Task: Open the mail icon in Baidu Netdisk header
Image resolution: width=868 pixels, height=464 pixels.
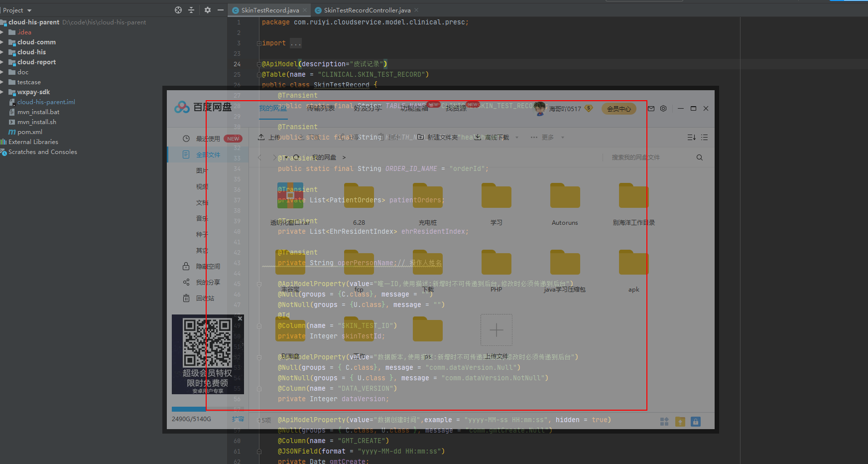Action: (x=651, y=109)
